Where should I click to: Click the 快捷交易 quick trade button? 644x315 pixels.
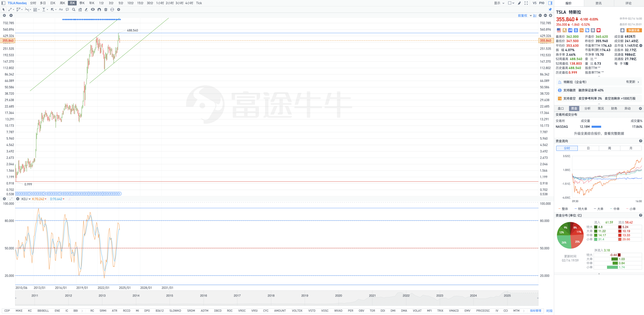point(634,30)
